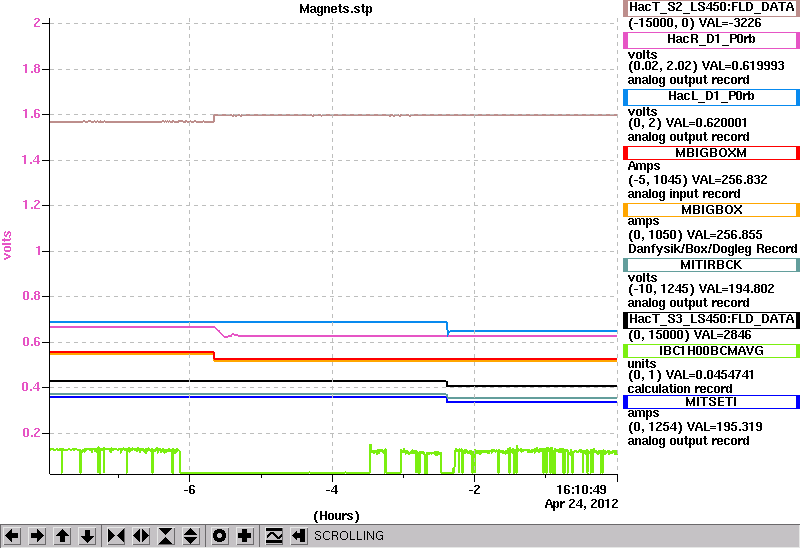Click the plus icon in the toolbar
The image size is (800, 548).
(245, 536)
